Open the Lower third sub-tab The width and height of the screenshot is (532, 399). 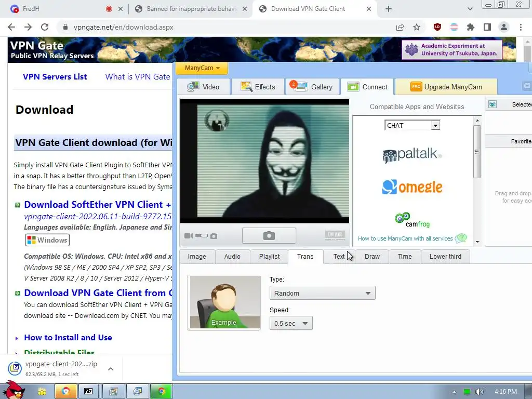445,257
